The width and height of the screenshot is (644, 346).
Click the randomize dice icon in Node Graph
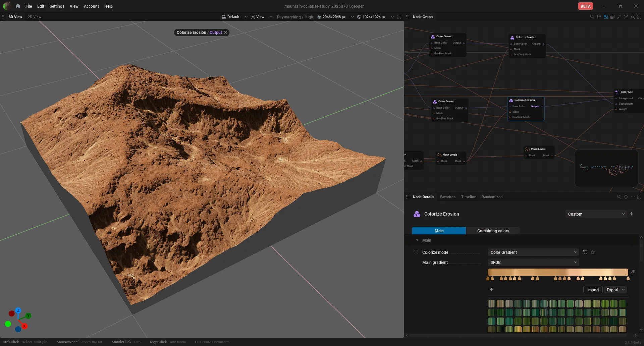pos(612,17)
